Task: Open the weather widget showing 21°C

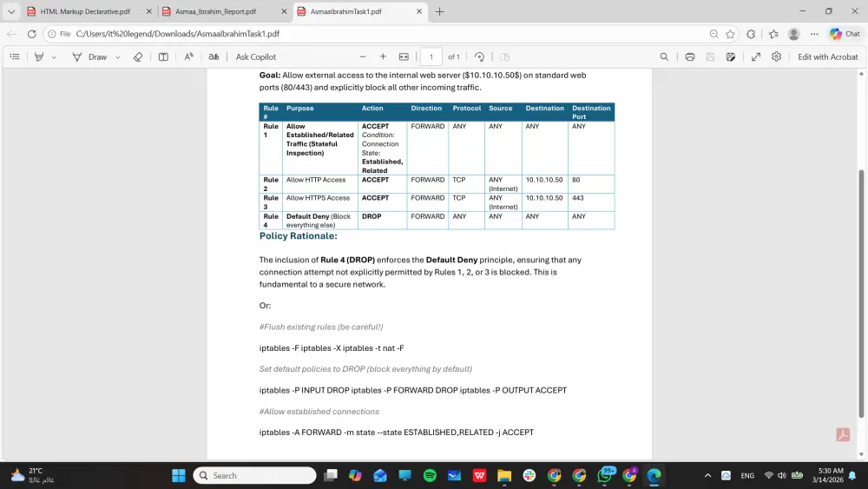Action: click(32, 475)
